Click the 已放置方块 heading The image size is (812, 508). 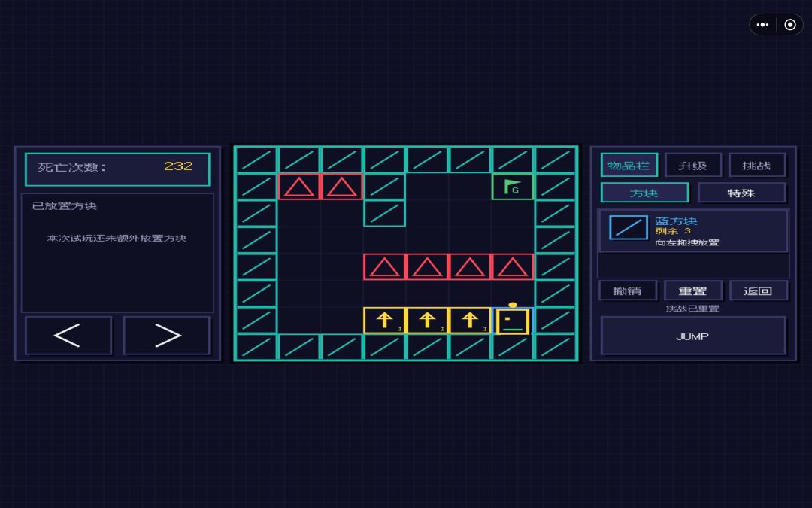click(x=65, y=205)
